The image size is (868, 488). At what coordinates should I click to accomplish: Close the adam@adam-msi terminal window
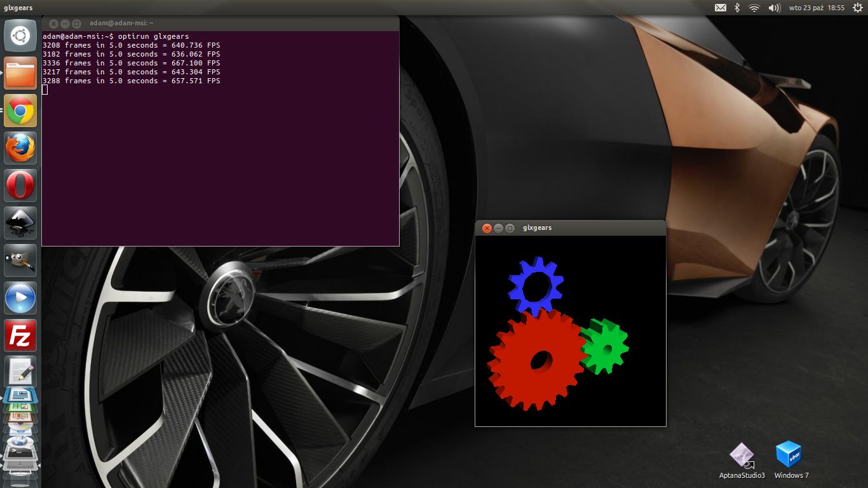pos(54,24)
